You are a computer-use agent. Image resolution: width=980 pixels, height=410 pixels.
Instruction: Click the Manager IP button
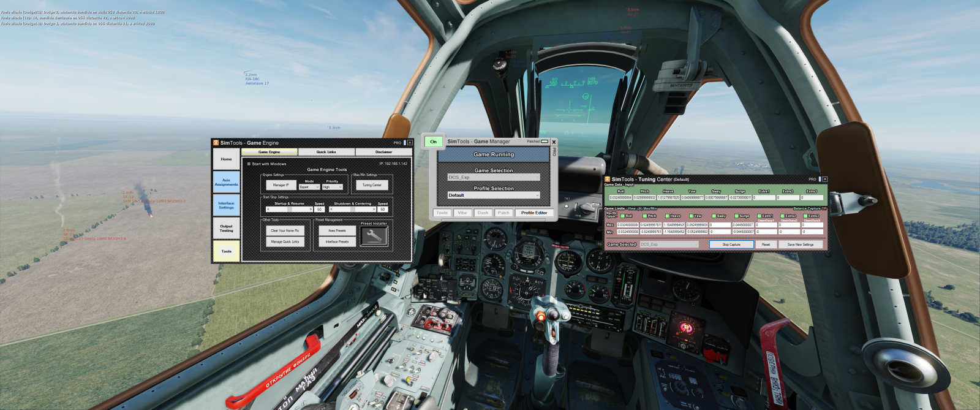point(281,184)
